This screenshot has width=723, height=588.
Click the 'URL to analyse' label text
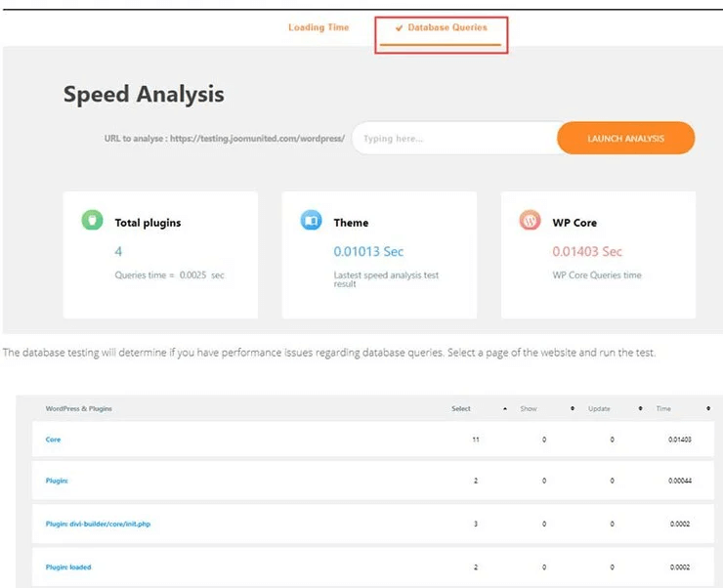point(225,139)
